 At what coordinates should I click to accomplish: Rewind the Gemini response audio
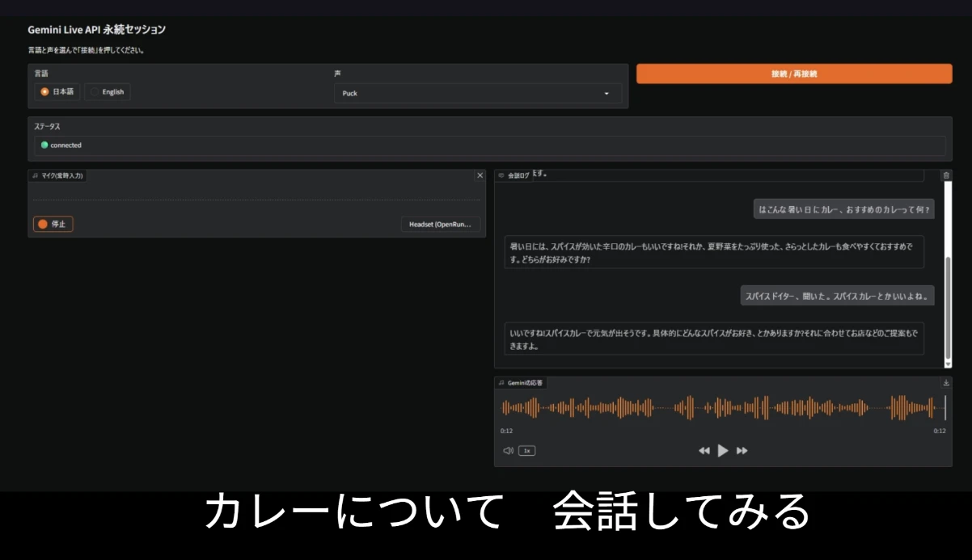tap(704, 451)
